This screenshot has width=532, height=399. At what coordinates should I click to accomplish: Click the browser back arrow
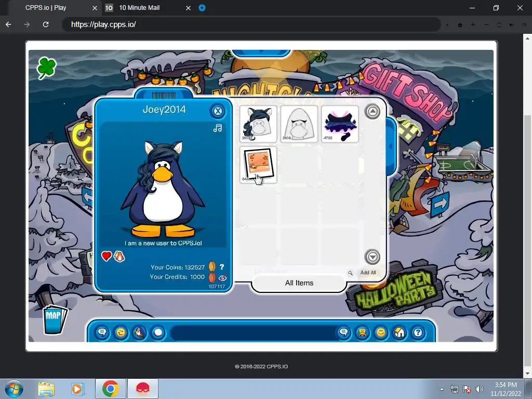[x=8, y=24]
